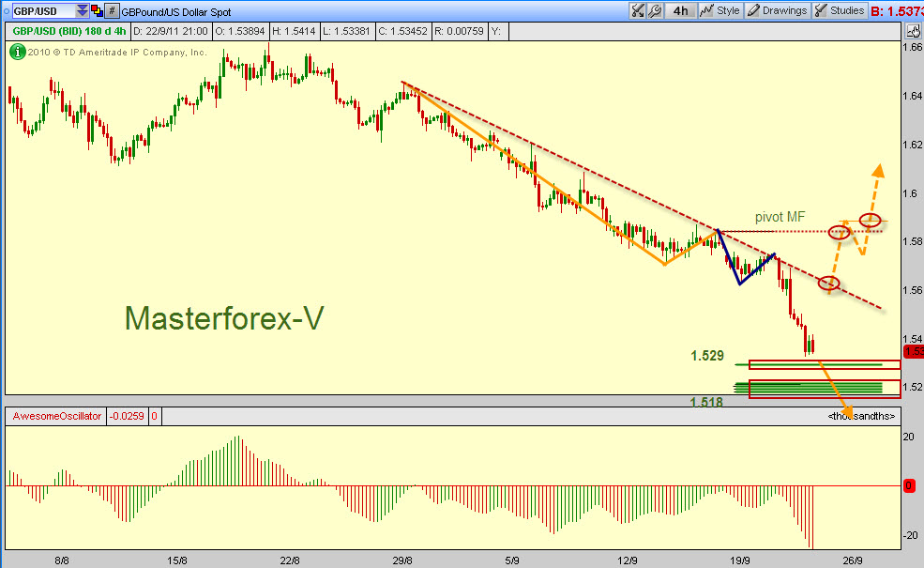Image resolution: width=924 pixels, height=568 pixels.
Task: Open the quick study edit tool icon
Action: [x=638, y=10]
